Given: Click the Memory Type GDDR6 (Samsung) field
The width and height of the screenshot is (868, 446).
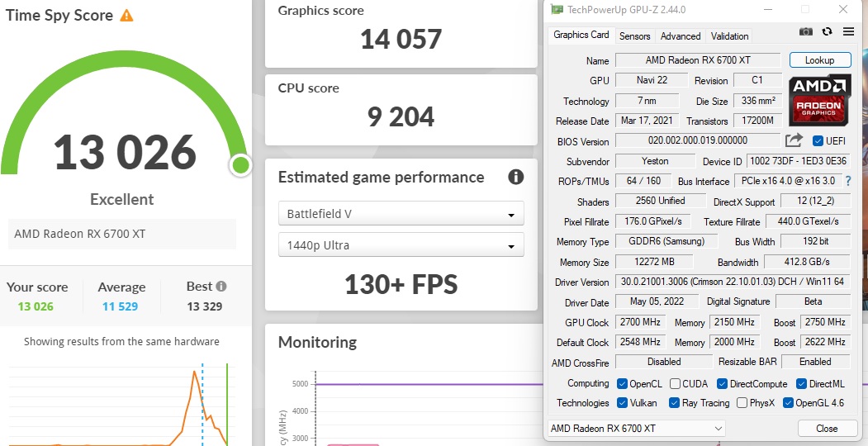Looking at the screenshot, I should coord(666,241).
